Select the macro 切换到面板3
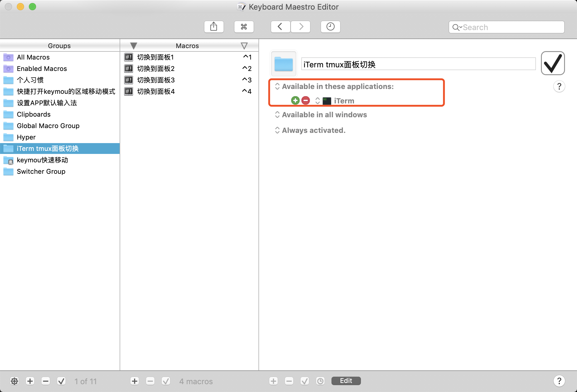This screenshot has height=392, width=577. pyautogui.click(x=156, y=80)
